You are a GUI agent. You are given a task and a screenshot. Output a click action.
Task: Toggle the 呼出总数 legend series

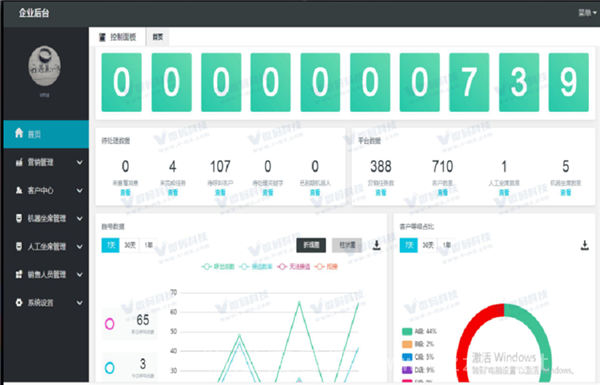point(218,266)
